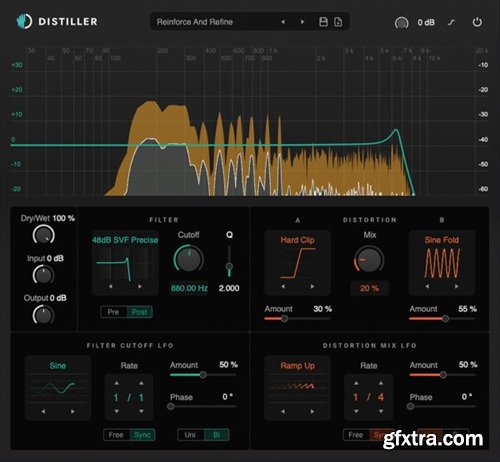Click Distortion Mix LFO Phase slider handle

pos(410,406)
